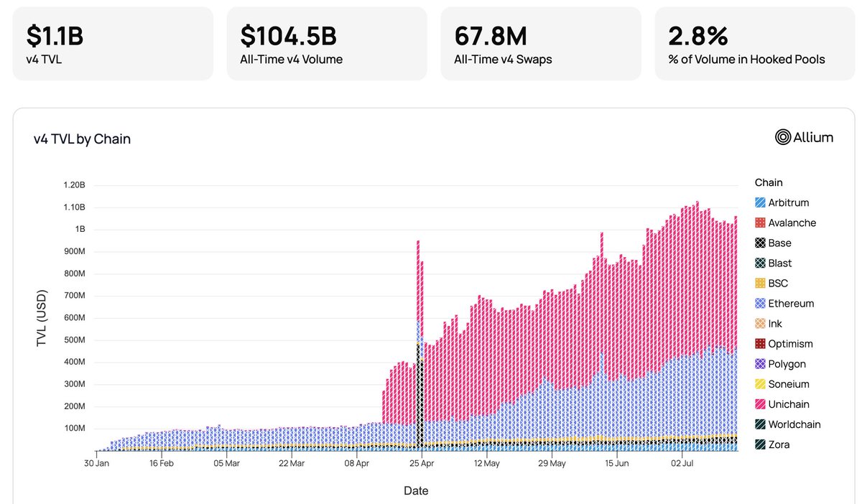This screenshot has height=504, width=862.
Task: Click the Allium logo icon
Action: pos(783,136)
